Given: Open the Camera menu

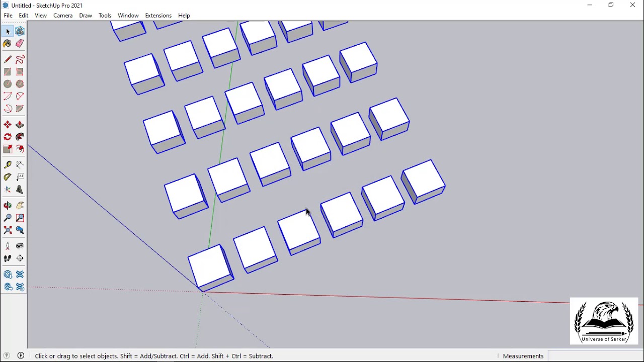Looking at the screenshot, I should pyautogui.click(x=63, y=16).
